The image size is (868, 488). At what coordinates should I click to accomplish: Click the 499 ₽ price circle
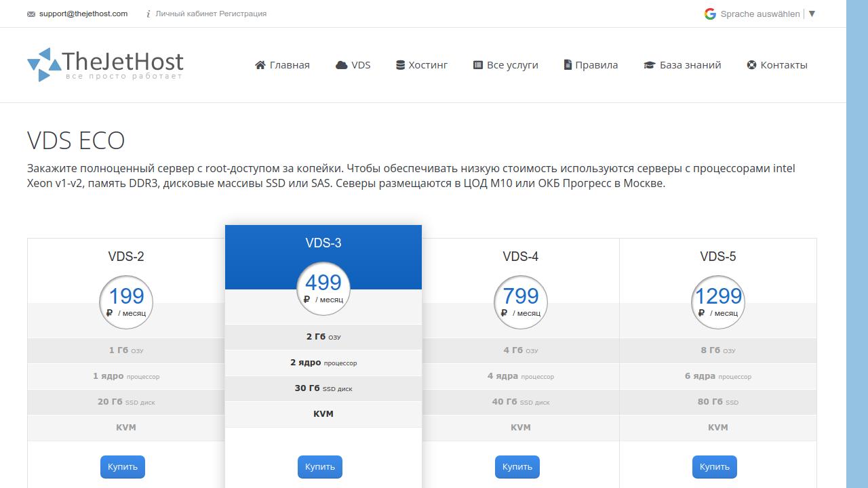323,289
